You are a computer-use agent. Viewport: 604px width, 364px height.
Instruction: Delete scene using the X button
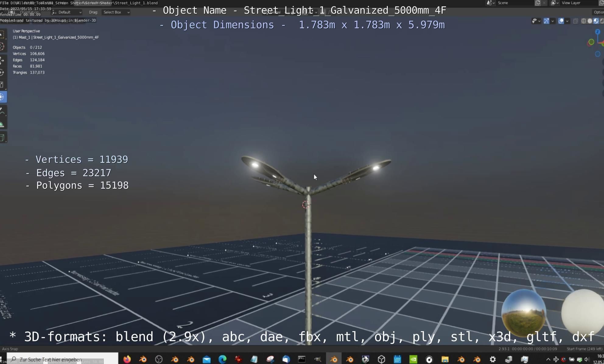coord(544,3)
